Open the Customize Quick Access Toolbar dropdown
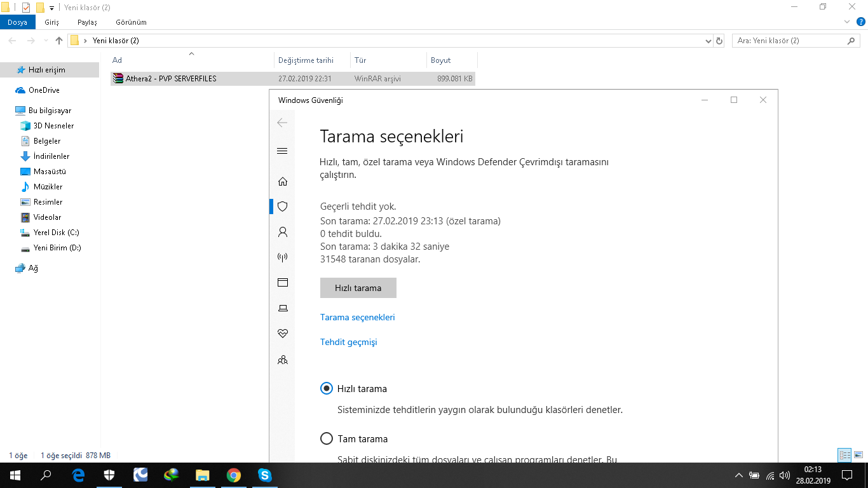The height and width of the screenshot is (488, 868). coord(51,8)
